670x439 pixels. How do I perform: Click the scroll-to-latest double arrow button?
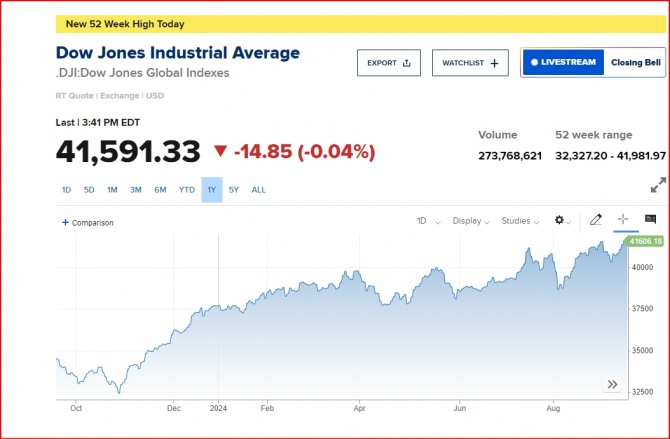coord(612,384)
